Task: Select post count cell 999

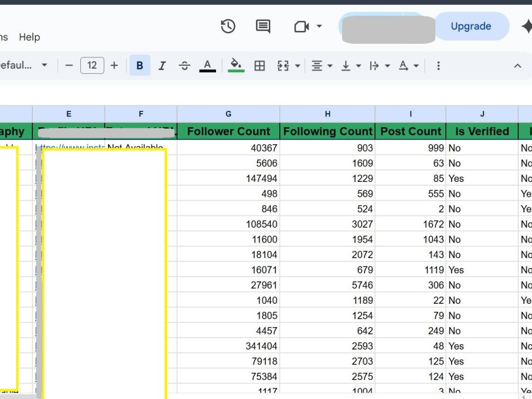Action: 411,148
